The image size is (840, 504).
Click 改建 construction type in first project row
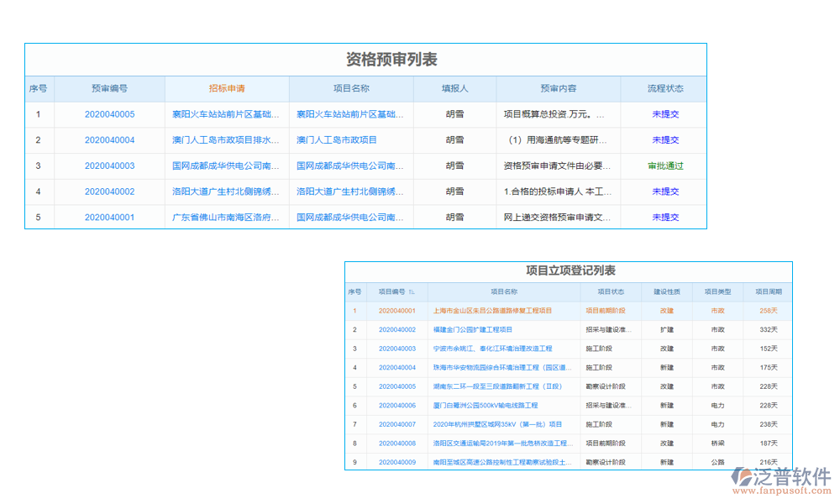[666, 311]
